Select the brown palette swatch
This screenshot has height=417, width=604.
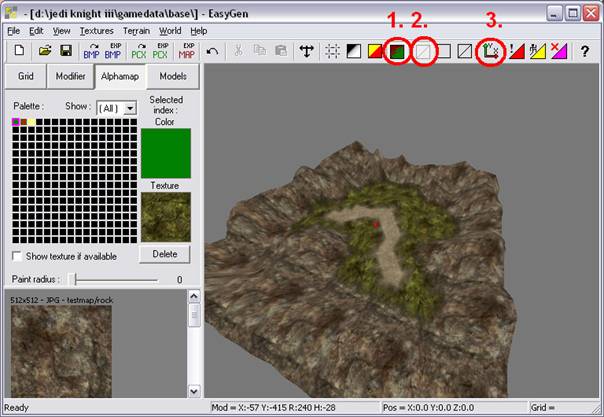[x=24, y=122]
